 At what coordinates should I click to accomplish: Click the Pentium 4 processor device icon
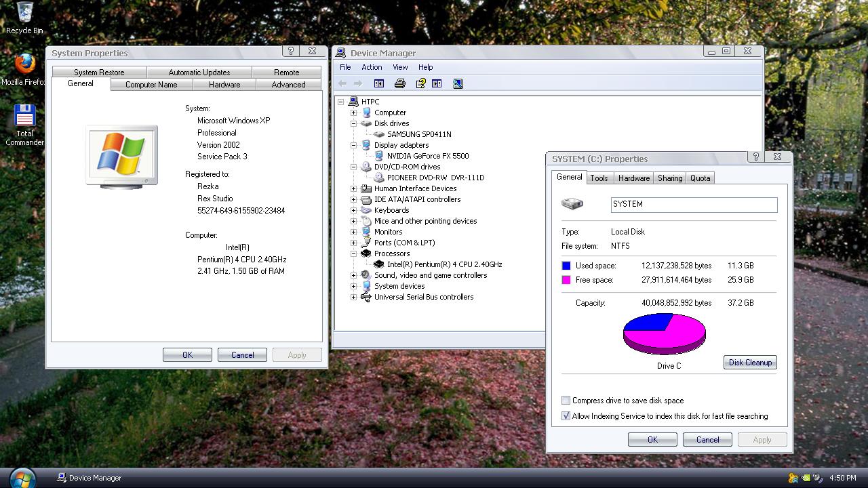point(379,264)
